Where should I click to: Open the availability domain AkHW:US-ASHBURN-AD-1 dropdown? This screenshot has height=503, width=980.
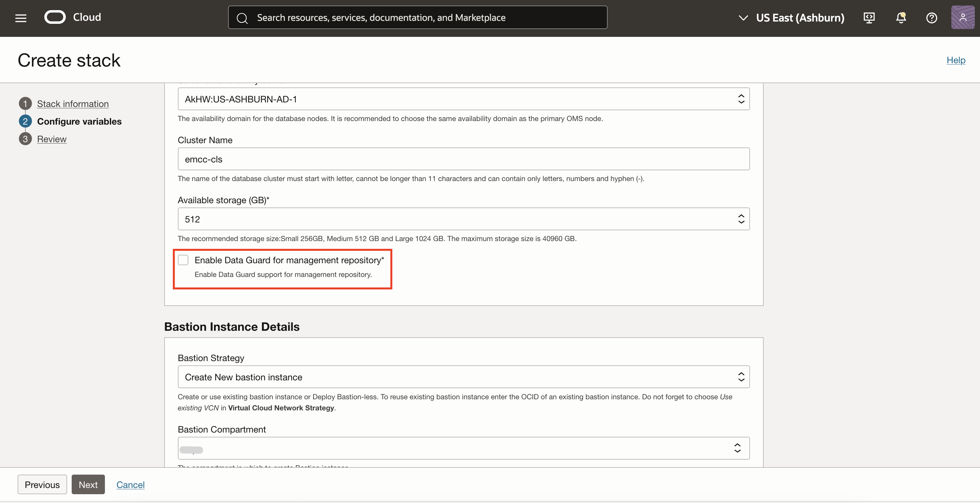[x=463, y=99]
